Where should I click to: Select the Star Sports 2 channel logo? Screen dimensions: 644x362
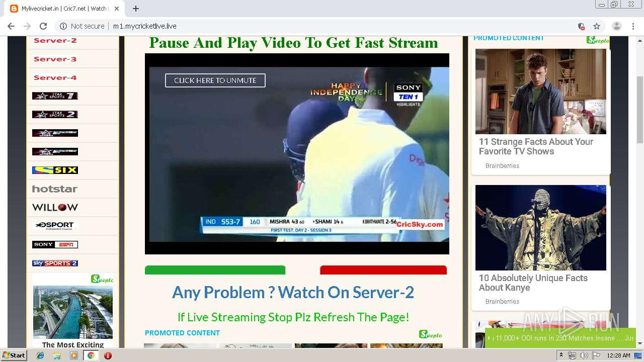click(x=55, y=114)
